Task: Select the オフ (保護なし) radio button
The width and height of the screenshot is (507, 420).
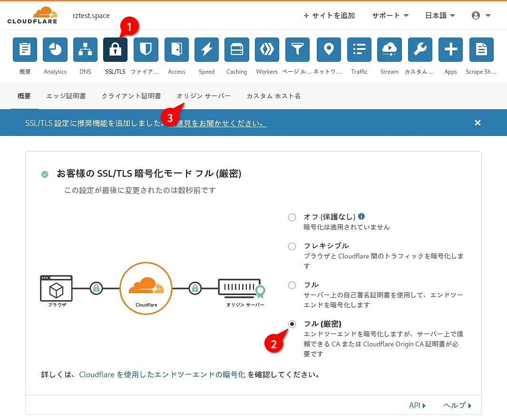Action: click(292, 218)
